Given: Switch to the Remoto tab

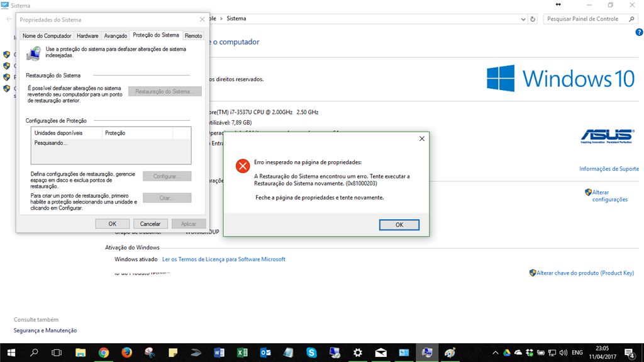Looking at the screenshot, I should tap(193, 36).
